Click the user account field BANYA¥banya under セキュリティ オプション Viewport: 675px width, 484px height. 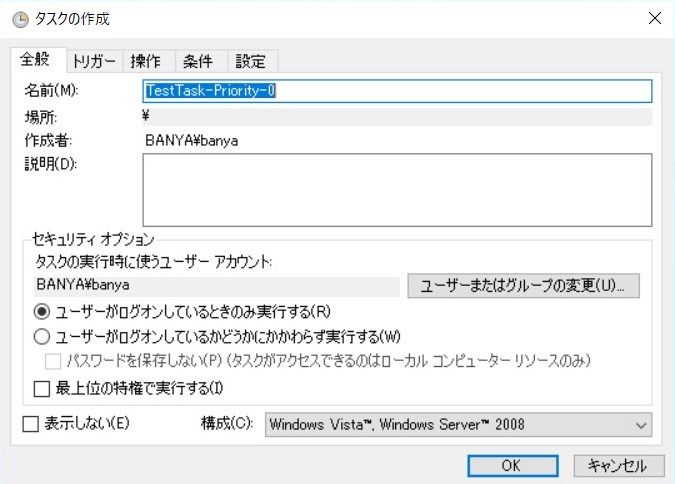(x=217, y=285)
